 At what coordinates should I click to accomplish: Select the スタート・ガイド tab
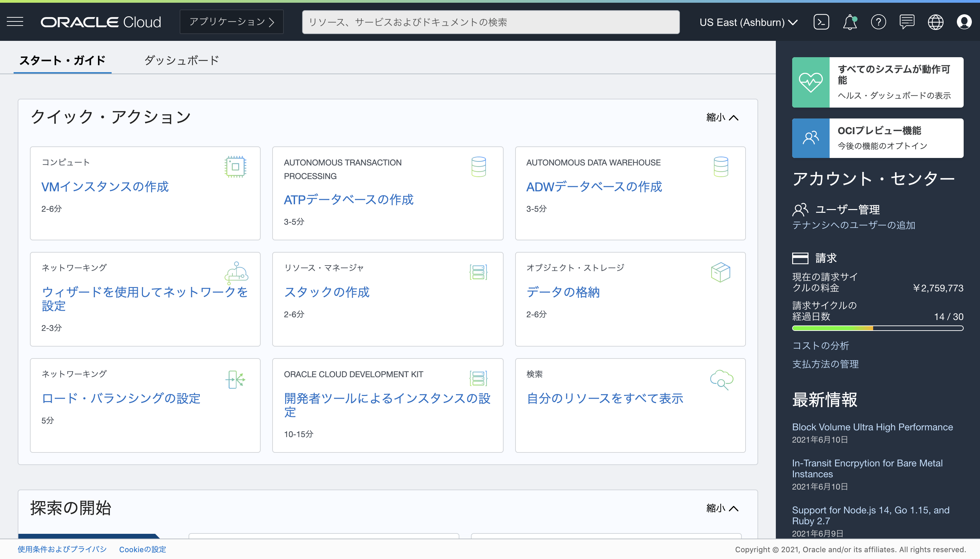(63, 60)
